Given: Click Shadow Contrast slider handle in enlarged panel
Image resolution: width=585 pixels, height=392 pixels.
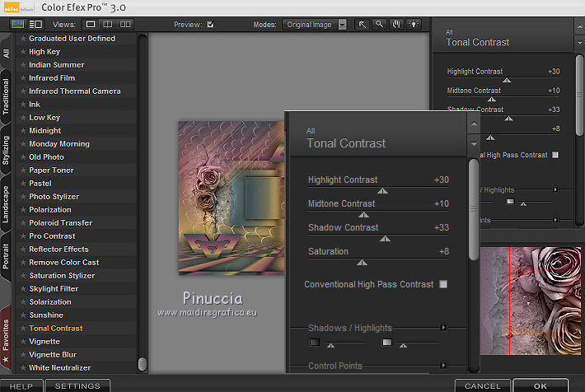Looking at the screenshot, I should pyautogui.click(x=385, y=239).
